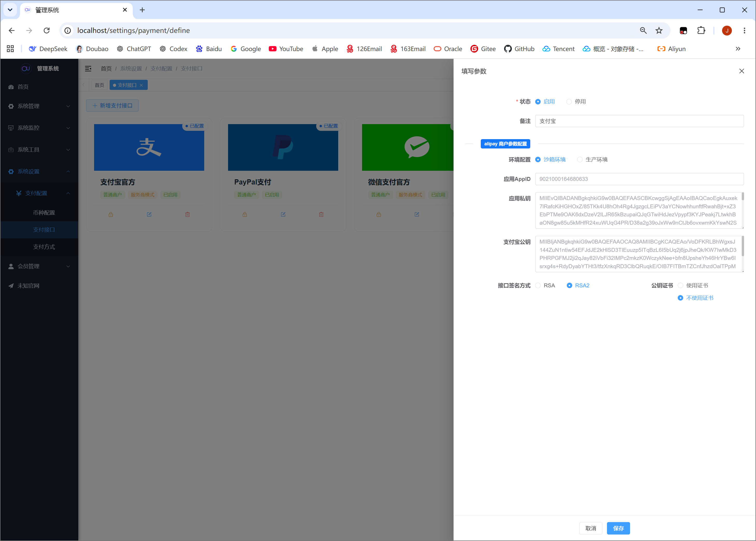Viewport: 756px width, 541px height.
Task: Click the delete trash icon on 支付宝官方 card
Action: [x=188, y=214]
